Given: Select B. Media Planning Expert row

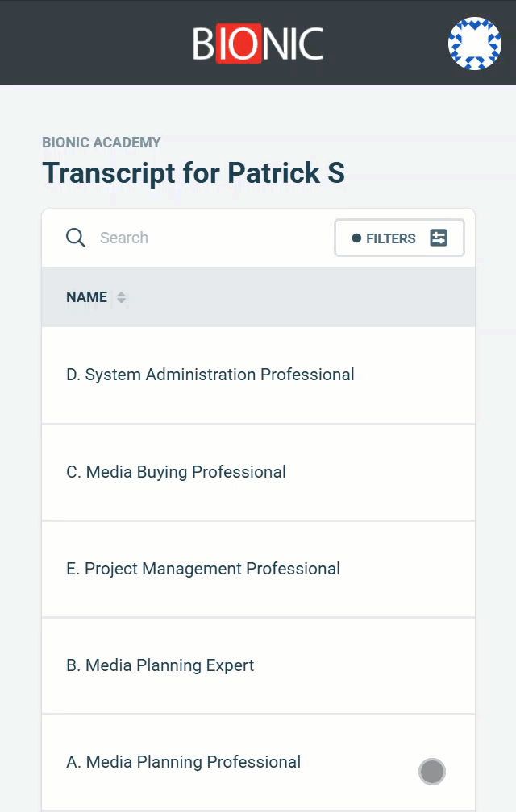Looking at the screenshot, I should [x=258, y=666].
